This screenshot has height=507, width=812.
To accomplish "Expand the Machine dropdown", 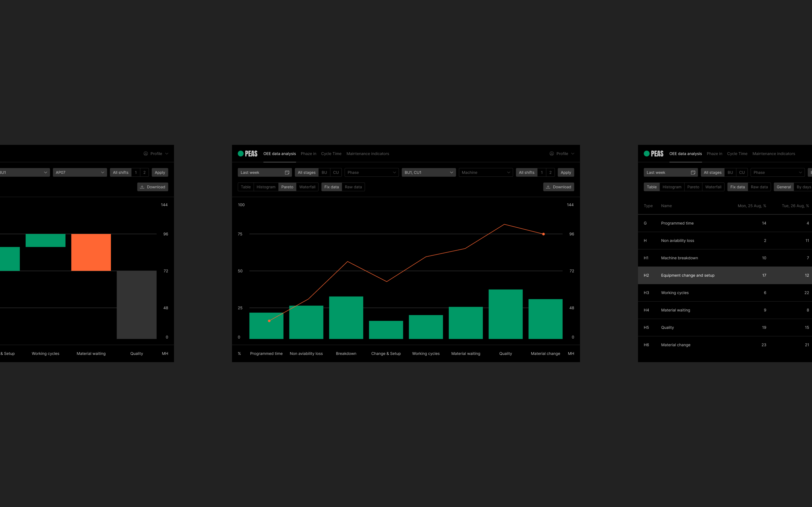I will pyautogui.click(x=485, y=172).
